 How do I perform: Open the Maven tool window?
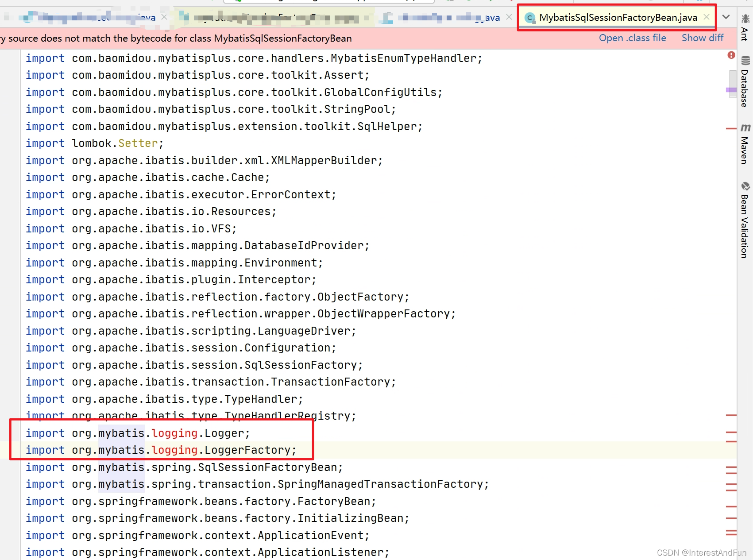pos(745,144)
